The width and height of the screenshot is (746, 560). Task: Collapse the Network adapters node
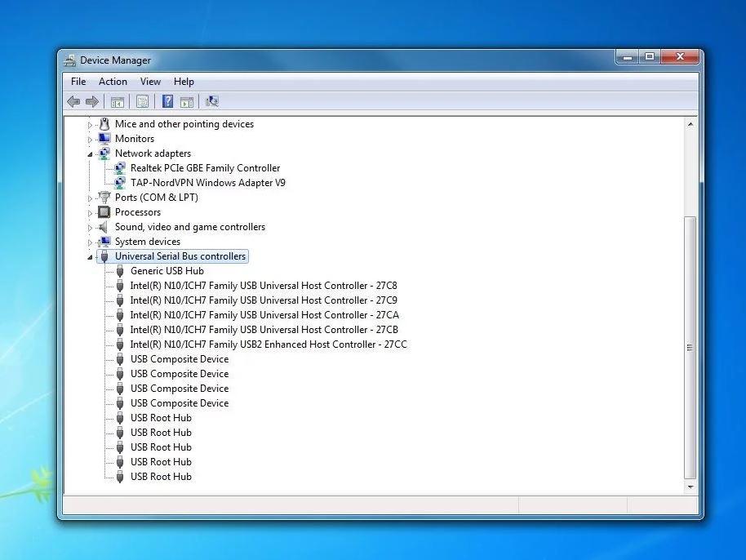[x=91, y=154]
